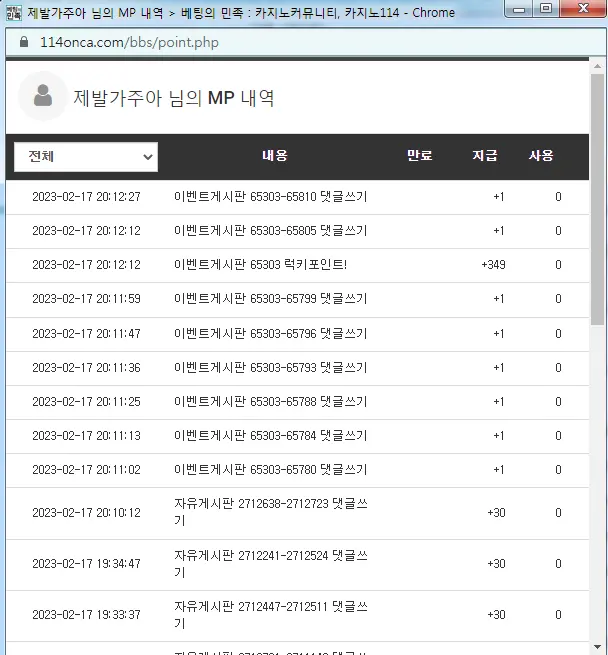The height and width of the screenshot is (655, 608).
Task: Click the lock icon in address bar
Action: point(24,42)
